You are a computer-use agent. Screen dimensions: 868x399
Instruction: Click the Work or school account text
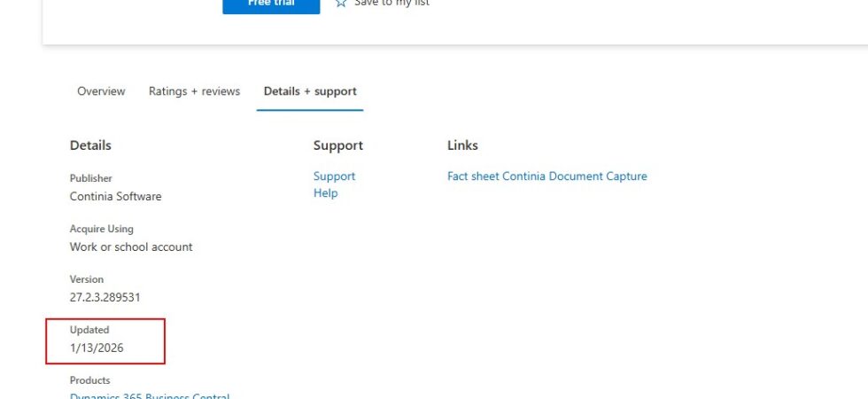click(x=131, y=247)
